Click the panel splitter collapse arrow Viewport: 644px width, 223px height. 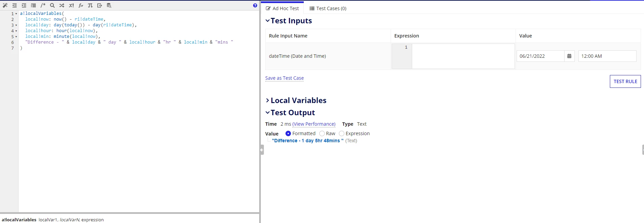(x=262, y=150)
